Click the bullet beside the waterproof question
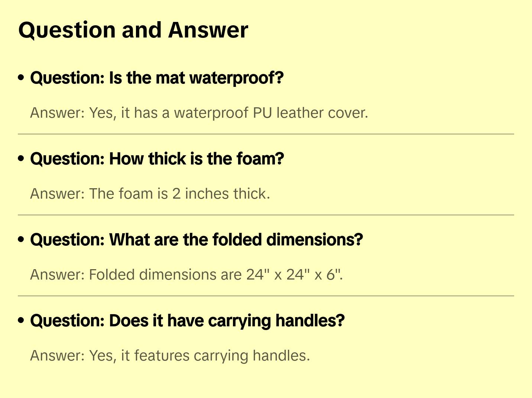The height and width of the screenshot is (398, 532). [x=21, y=78]
